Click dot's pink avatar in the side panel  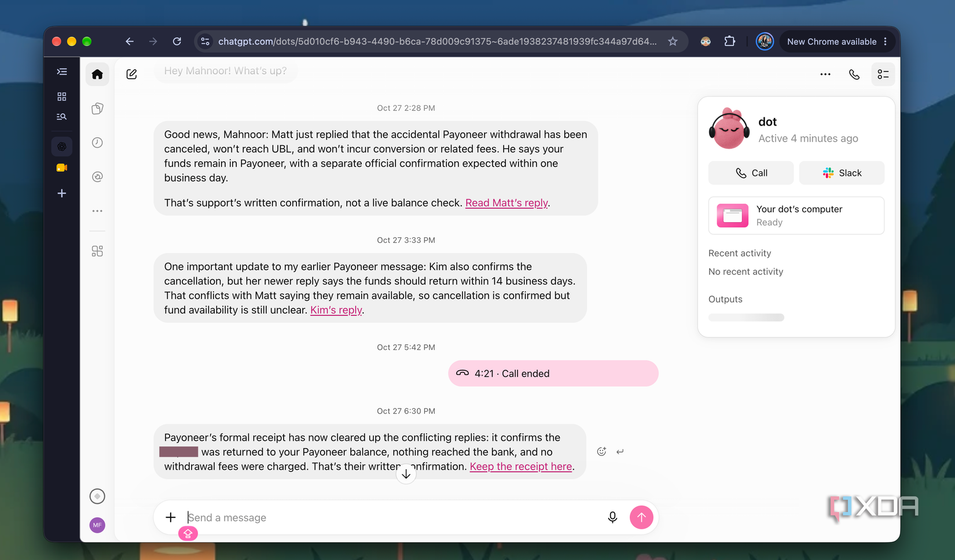click(x=729, y=128)
